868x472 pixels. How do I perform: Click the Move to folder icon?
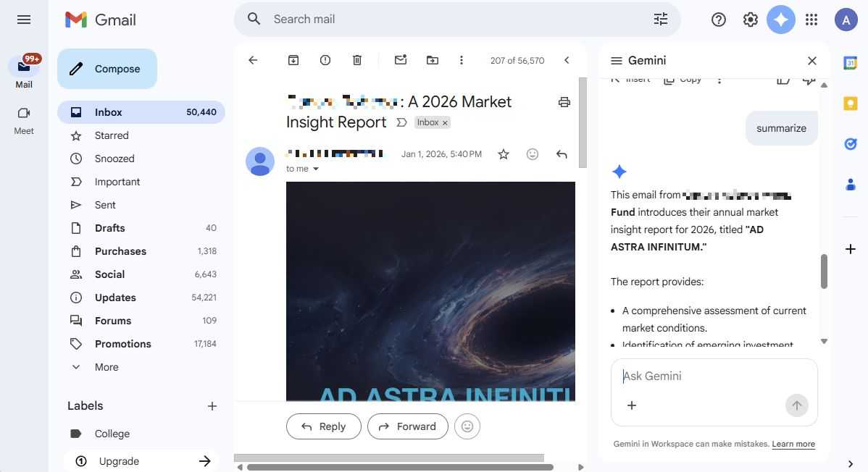[x=433, y=60]
